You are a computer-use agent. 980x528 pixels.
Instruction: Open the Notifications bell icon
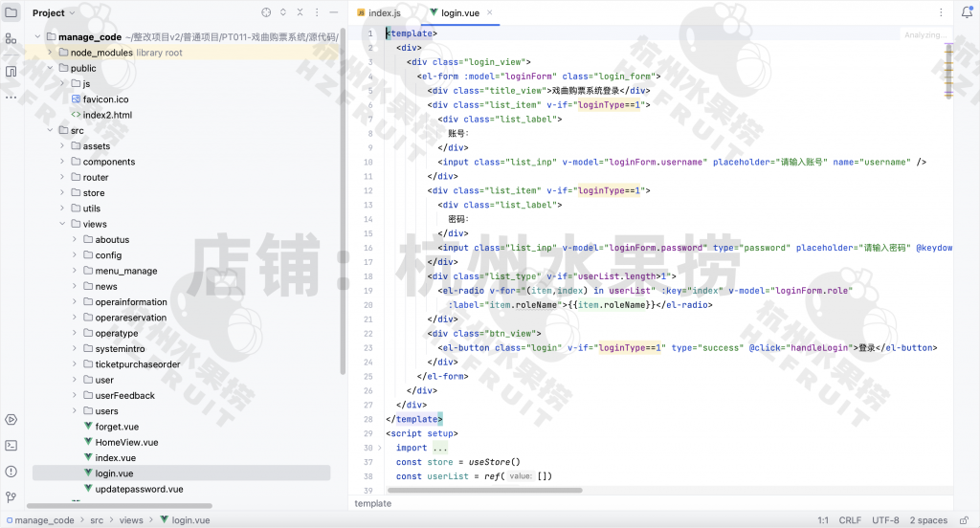pos(967,12)
